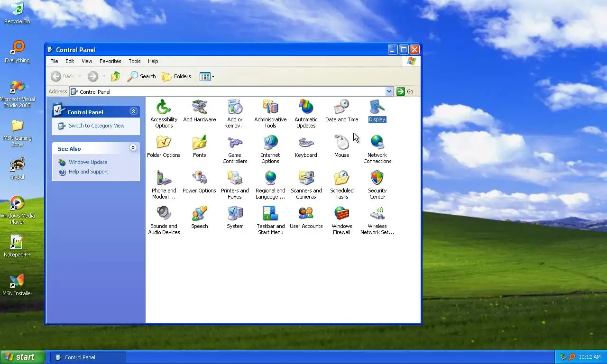Screen dimensions: 607x364
Task: Open the Speech icon
Action: [x=199, y=218]
